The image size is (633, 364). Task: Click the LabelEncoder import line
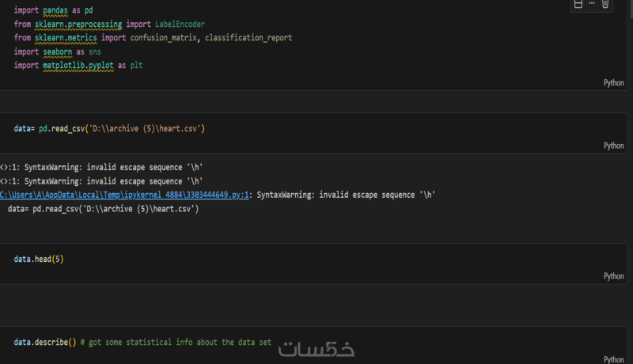[109, 24]
